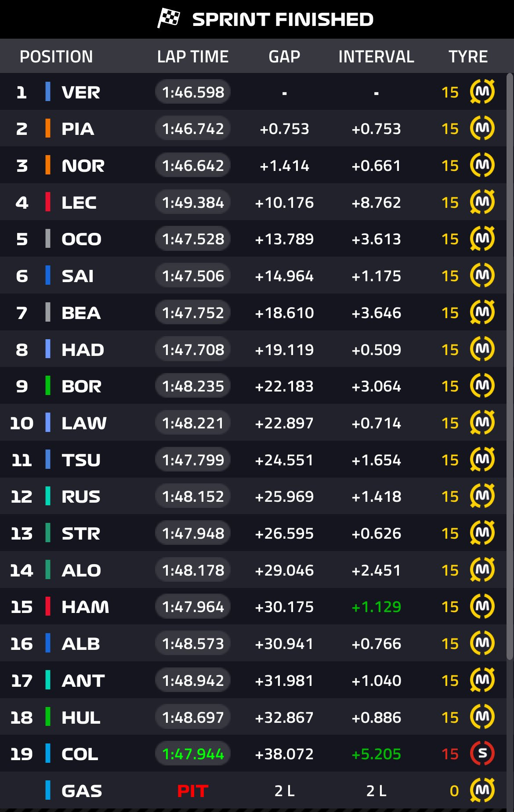The width and height of the screenshot is (514, 812).
Task: Click Leclerc's medium tyre icon
Action: [482, 202]
